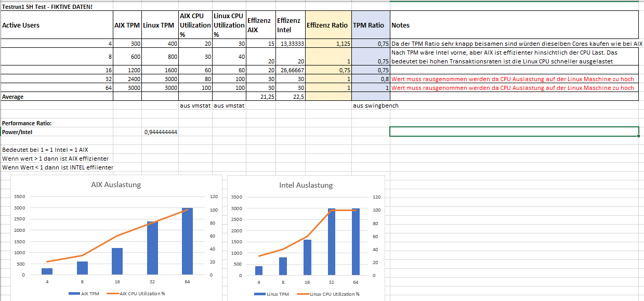
Task: Select the average Effizenz Intel value 22,5
Action: pos(291,97)
